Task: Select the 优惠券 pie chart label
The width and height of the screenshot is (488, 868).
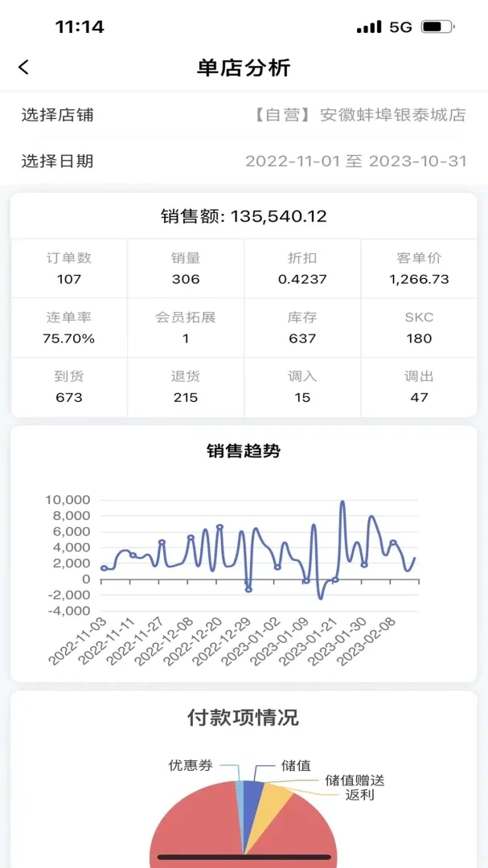Action: click(191, 766)
